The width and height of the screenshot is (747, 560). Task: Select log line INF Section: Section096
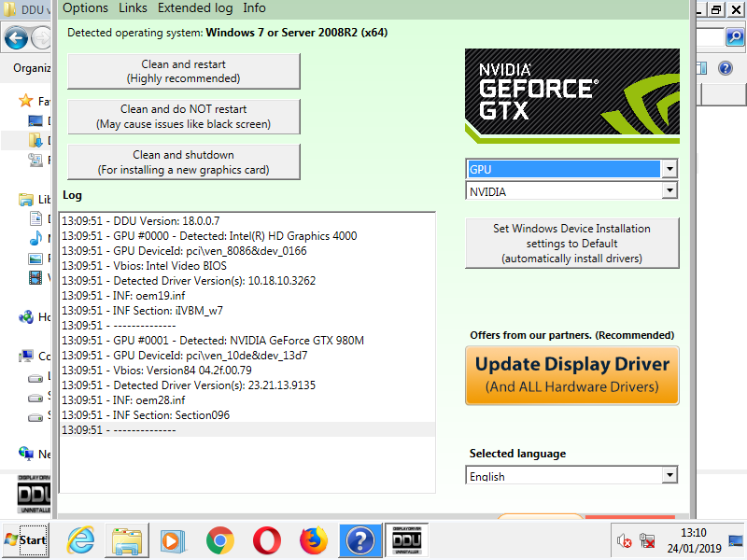247,415
